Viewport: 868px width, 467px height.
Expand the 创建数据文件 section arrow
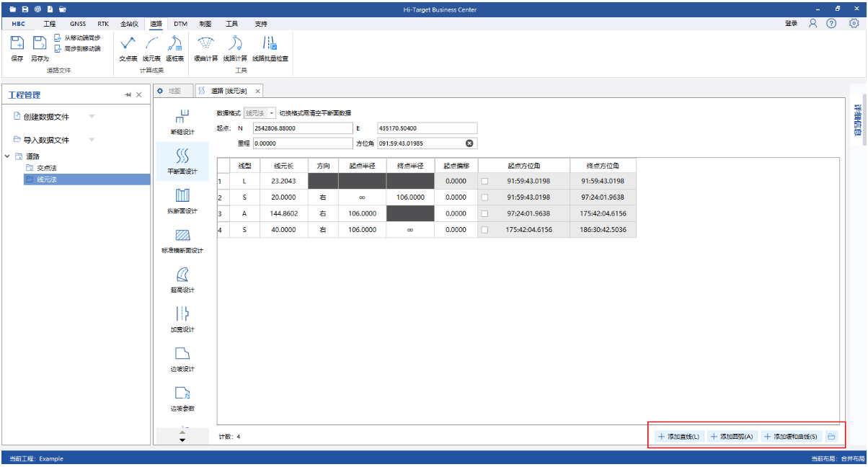(x=92, y=116)
